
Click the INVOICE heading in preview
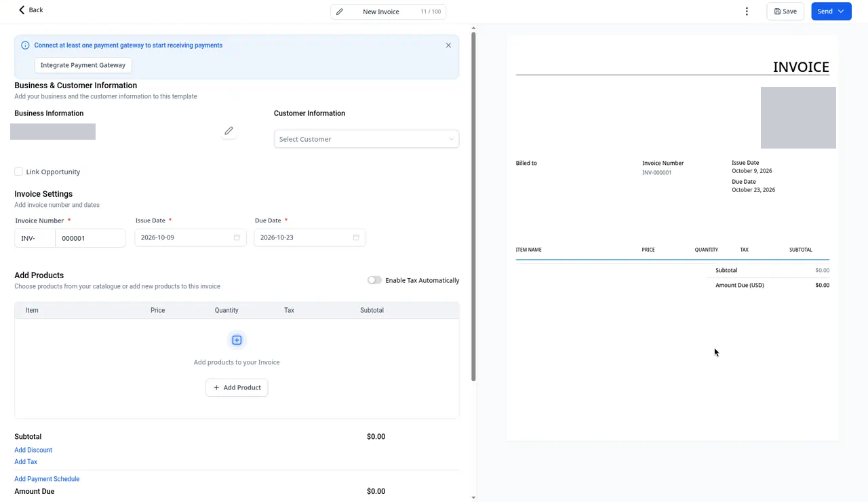click(x=801, y=66)
